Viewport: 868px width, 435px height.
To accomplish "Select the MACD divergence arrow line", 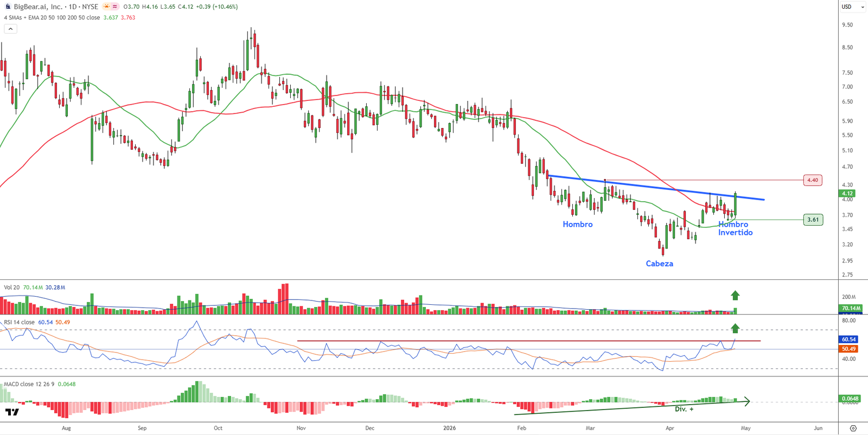I will click(629, 408).
